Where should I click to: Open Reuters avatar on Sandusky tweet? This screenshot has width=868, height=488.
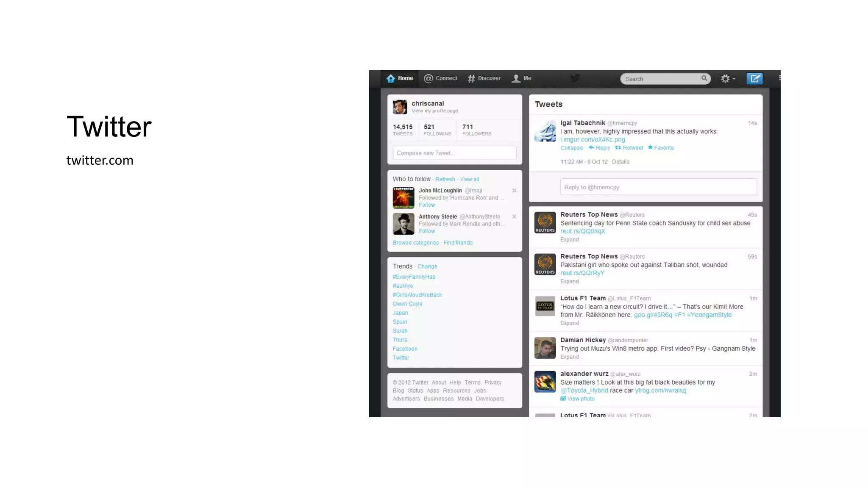coord(545,222)
